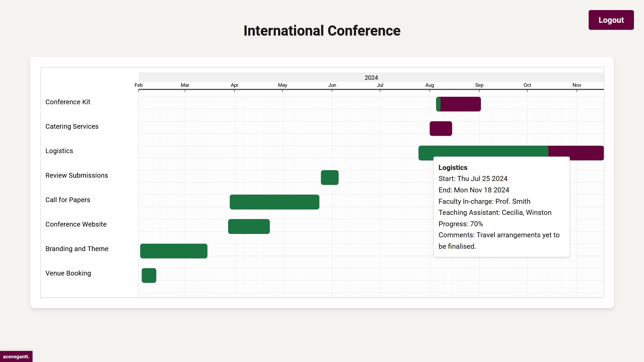
Task: Click the Logout button
Action: click(x=611, y=20)
